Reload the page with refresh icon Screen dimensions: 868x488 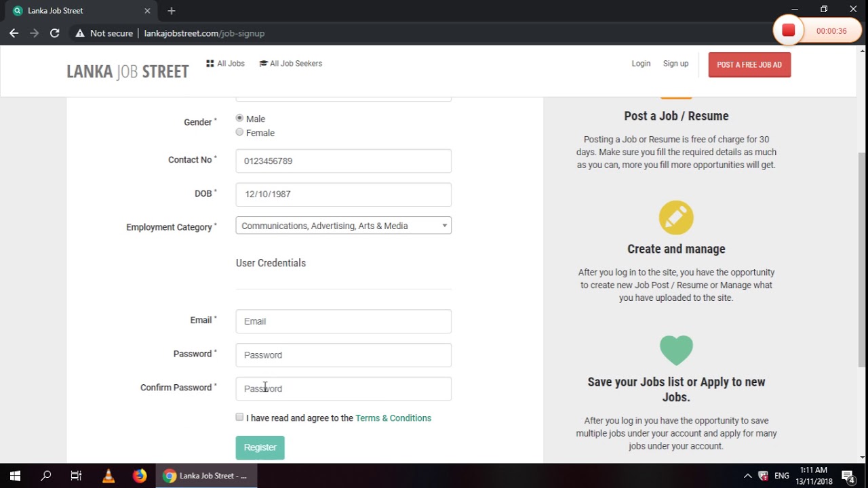[55, 33]
